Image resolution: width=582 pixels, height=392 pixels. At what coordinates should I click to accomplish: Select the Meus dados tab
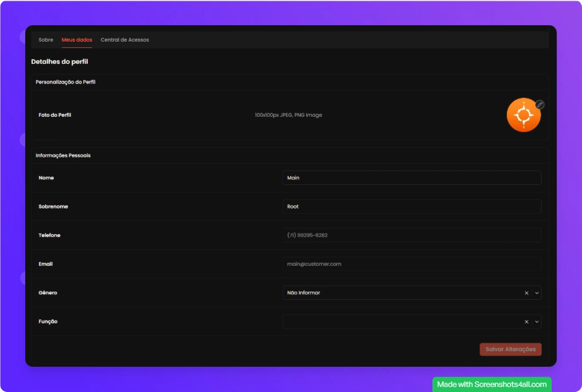point(77,40)
